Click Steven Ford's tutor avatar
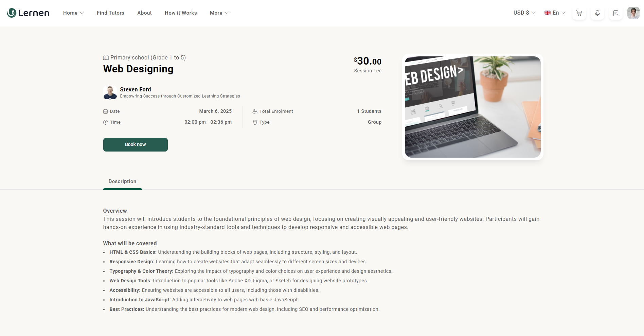This screenshot has width=644, height=336. [110, 92]
